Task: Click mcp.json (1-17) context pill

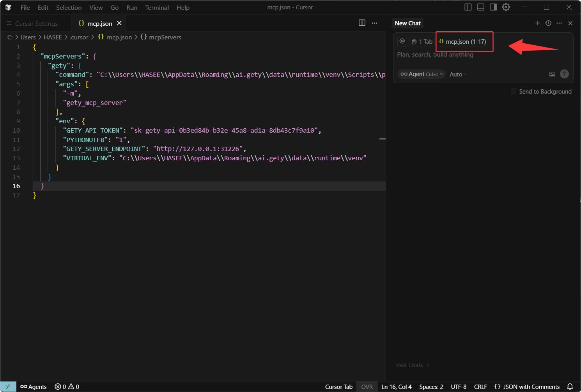Action: 462,41
